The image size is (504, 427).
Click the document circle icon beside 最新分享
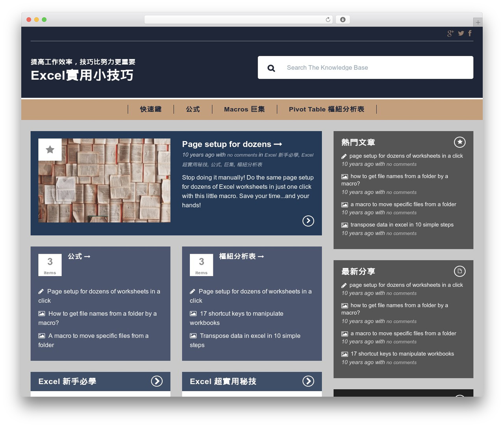(460, 271)
